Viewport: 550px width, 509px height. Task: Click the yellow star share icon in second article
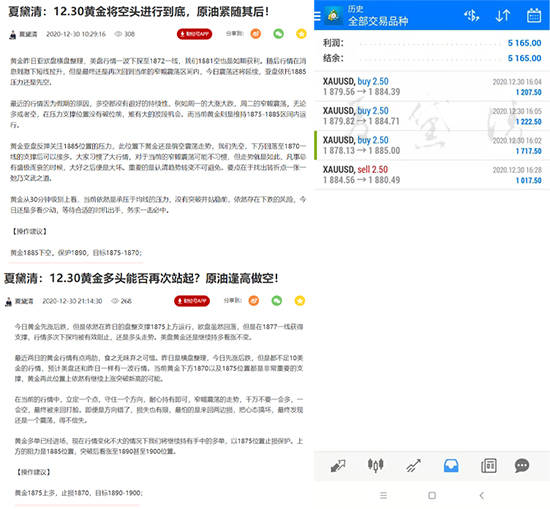(x=300, y=301)
